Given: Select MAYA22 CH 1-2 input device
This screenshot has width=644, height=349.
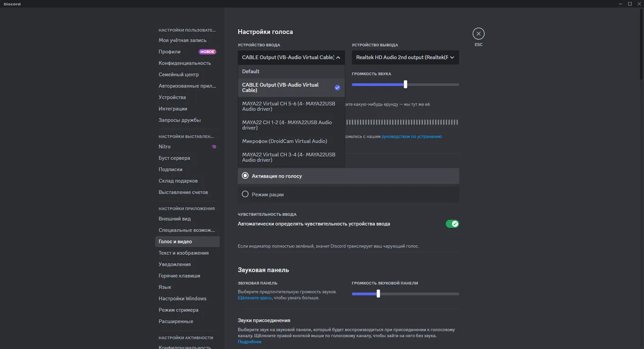Looking at the screenshot, I should tap(291, 125).
